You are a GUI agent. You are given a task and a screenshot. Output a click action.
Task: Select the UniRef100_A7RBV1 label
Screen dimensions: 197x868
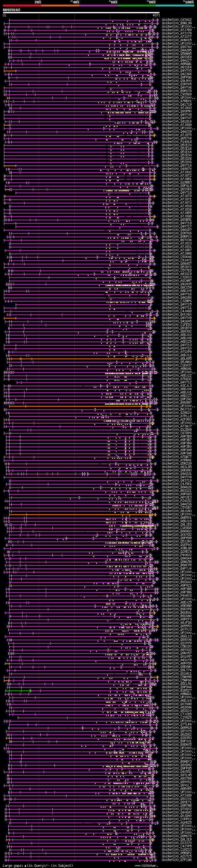pyautogui.click(x=177, y=101)
